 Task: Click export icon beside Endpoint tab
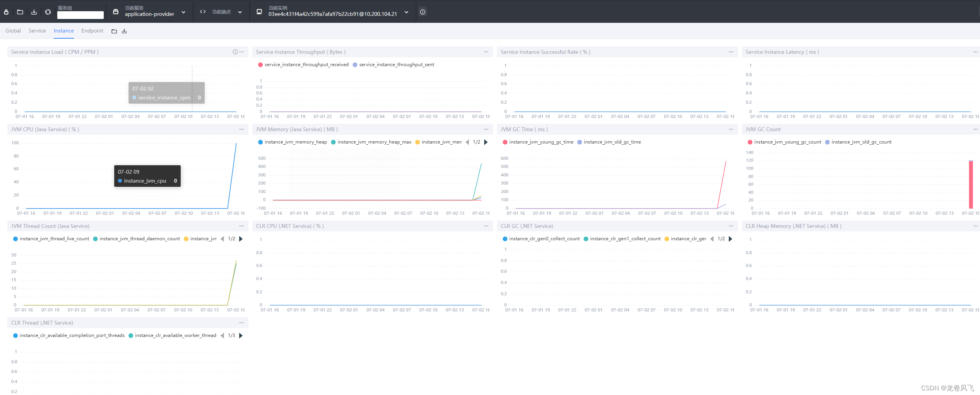124,31
